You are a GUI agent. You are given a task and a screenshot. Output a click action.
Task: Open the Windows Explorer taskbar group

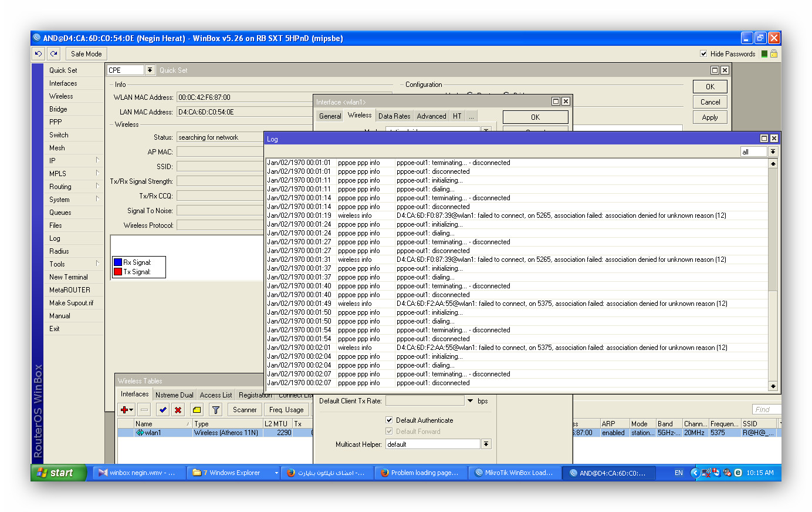coord(234,473)
